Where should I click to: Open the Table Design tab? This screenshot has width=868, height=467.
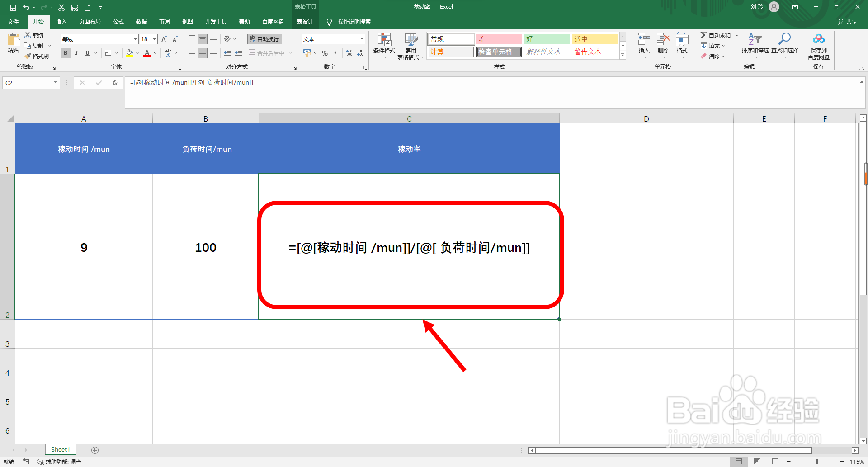(x=305, y=22)
